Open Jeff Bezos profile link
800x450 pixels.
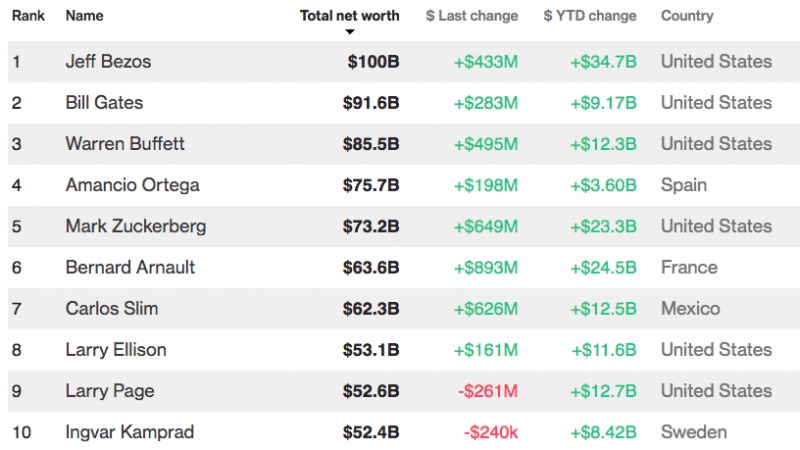coord(108,62)
